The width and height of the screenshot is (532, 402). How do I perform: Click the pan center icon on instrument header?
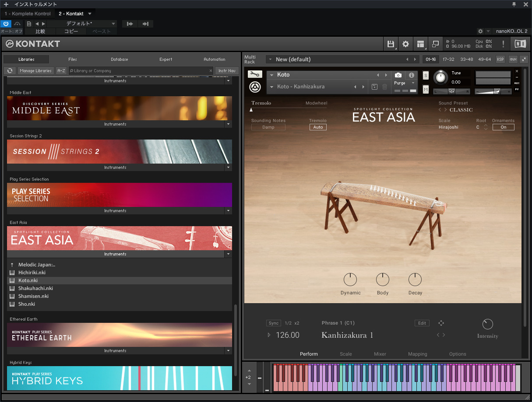(451, 91)
